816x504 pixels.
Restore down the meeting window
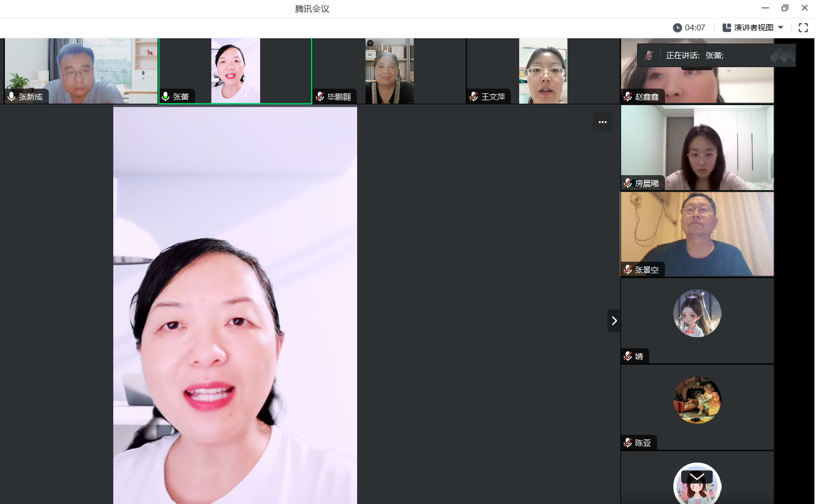pos(785,8)
